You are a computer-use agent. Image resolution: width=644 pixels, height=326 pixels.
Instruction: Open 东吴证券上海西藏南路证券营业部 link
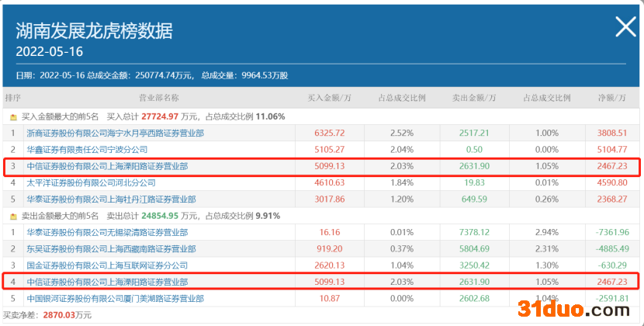coord(111,248)
